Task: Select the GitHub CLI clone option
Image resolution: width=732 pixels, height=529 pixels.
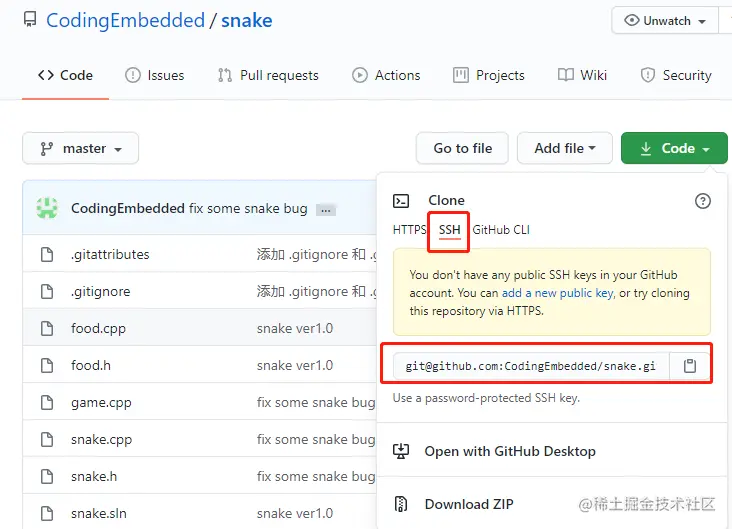Action: [501, 230]
